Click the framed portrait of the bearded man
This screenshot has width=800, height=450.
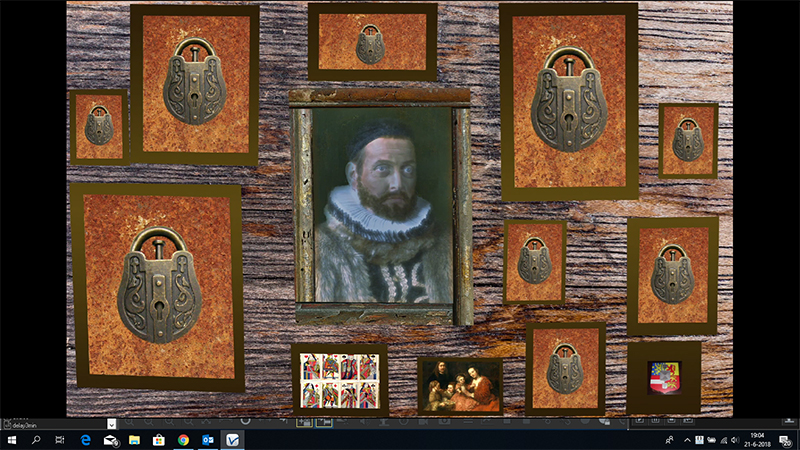click(x=381, y=206)
